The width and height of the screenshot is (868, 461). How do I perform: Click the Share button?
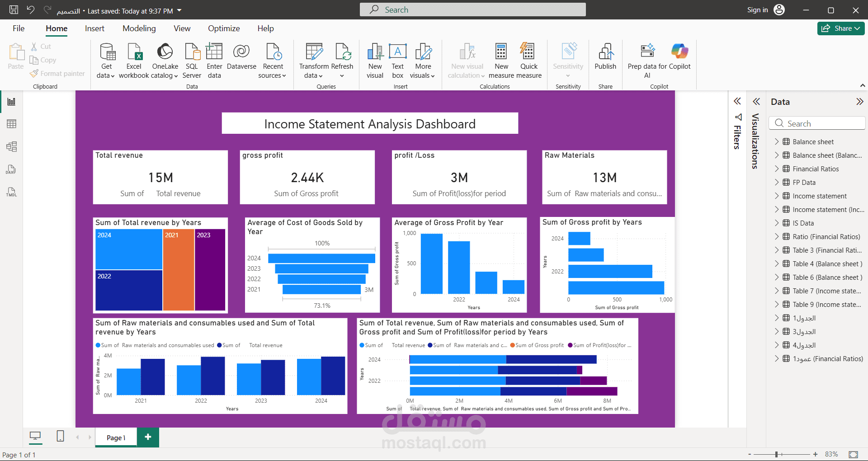(x=841, y=28)
